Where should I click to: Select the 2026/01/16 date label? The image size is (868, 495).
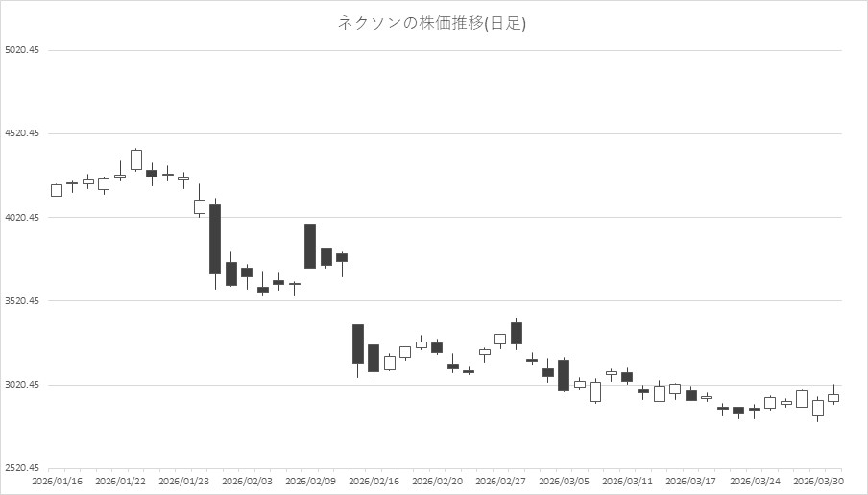point(56,481)
